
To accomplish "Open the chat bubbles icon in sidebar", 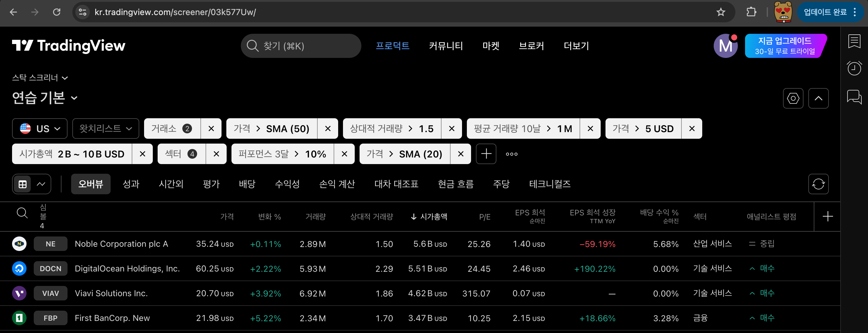I will pos(854,97).
